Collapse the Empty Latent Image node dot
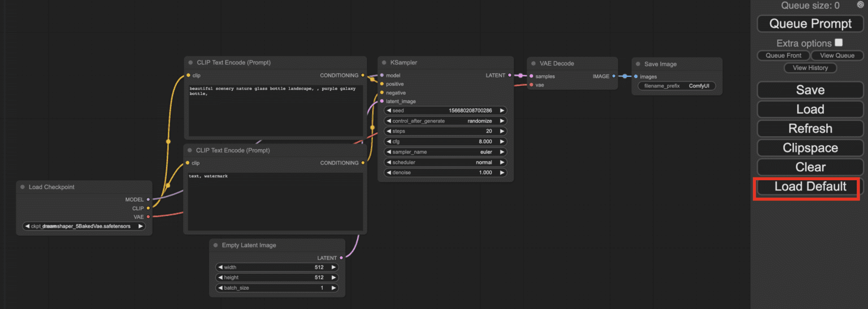868x309 pixels. [x=216, y=246]
